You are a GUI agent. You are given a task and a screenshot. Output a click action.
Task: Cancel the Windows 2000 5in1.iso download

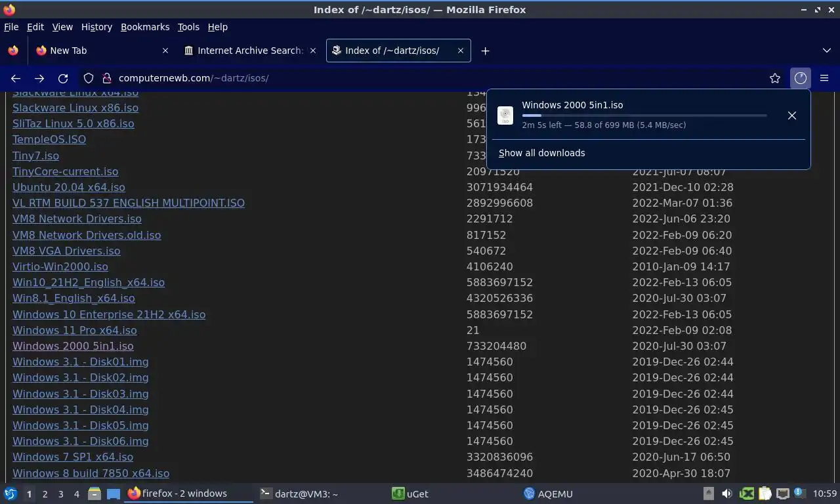click(x=792, y=115)
